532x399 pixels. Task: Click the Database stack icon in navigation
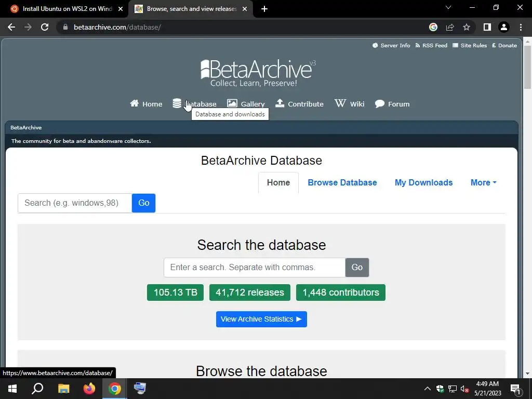coord(177,103)
